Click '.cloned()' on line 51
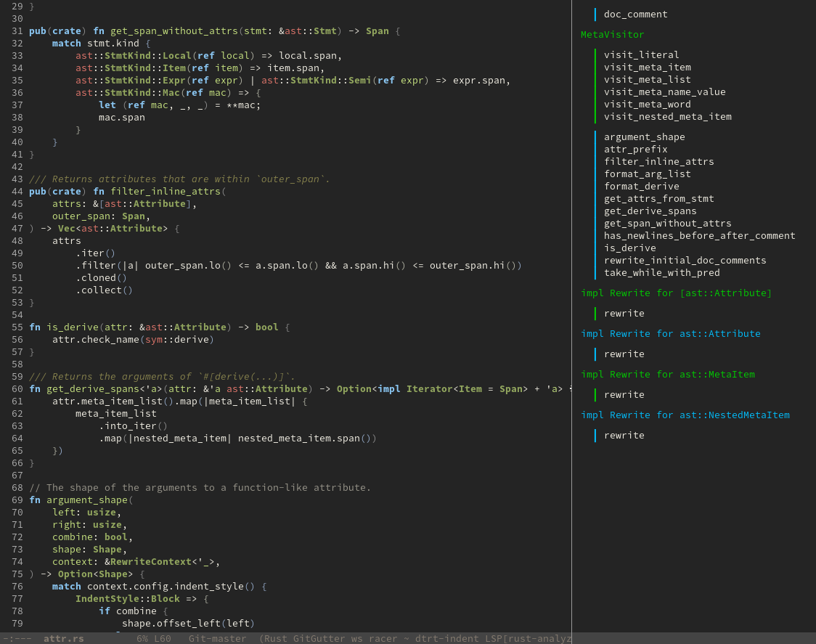 (x=102, y=278)
